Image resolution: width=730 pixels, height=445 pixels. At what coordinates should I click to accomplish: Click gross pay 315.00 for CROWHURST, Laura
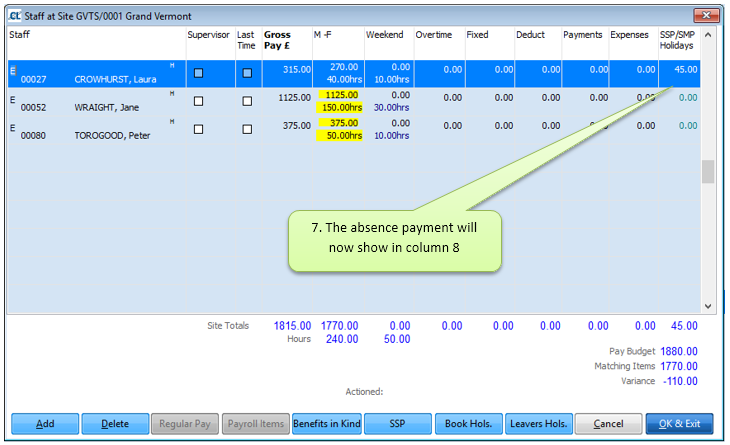click(297, 70)
